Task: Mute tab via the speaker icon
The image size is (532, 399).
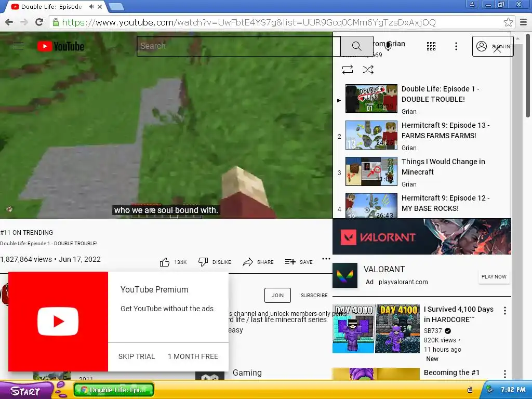Action: (91, 6)
